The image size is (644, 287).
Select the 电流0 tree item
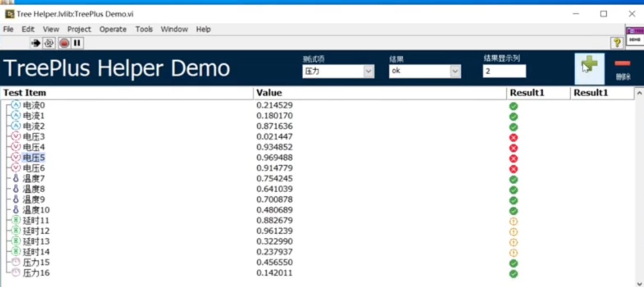34,105
